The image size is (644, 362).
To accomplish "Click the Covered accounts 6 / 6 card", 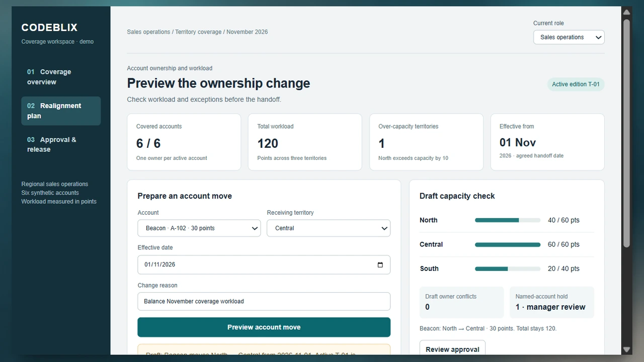I will tap(184, 142).
